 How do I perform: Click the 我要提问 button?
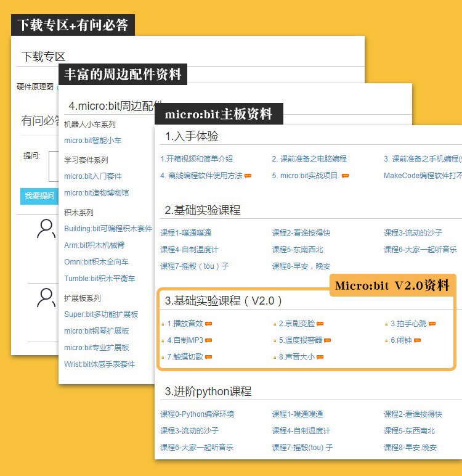(39, 196)
